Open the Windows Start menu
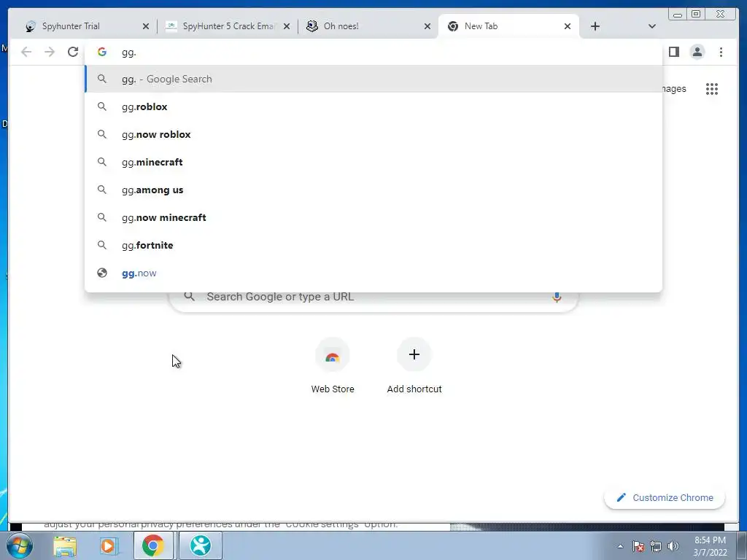Image resolution: width=747 pixels, height=560 pixels. [20, 545]
